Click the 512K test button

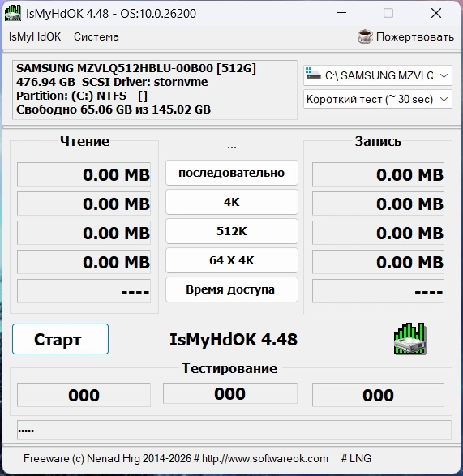pyautogui.click(x=232, y=231)
